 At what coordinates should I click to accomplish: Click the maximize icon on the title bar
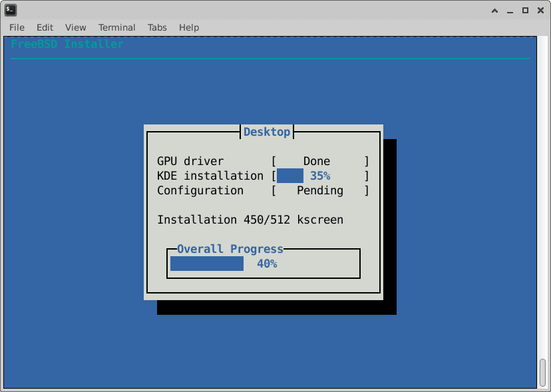click(524, 10)
